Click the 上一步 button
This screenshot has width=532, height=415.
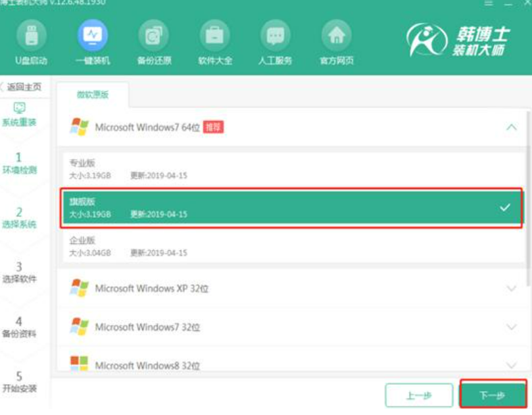click(419, 395)
